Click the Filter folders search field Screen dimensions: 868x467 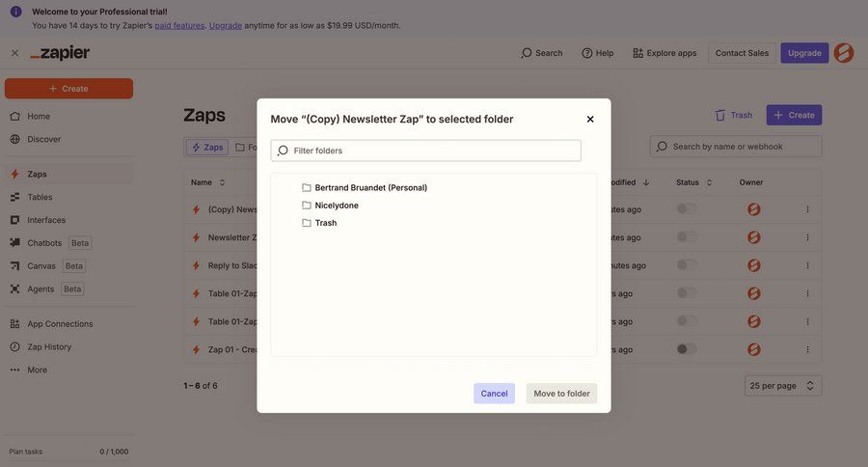pyautogui.click(x=425, y=151)
